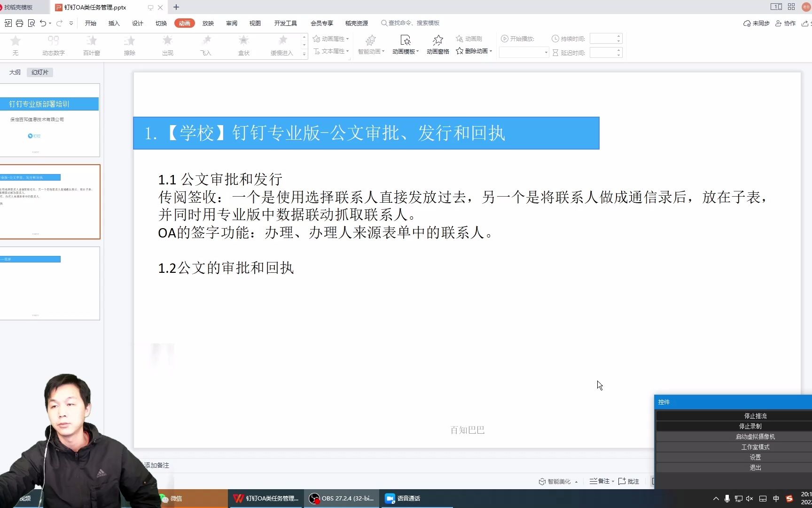This screenshot has height=508, width=812.
Task: Click the muted speaker icon in system tray
Action: (750, 499)
